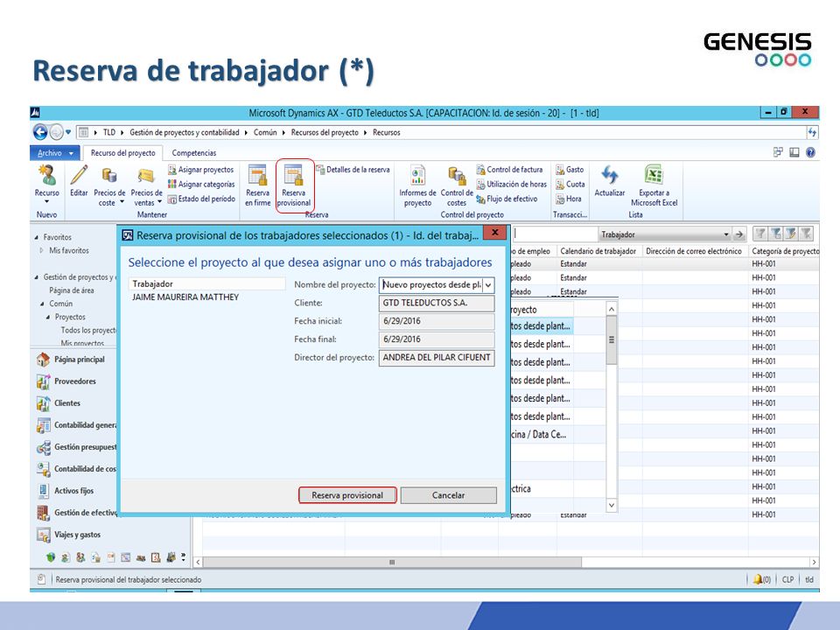Select Cuota transaction
Viewport: 840px width, 630px height.
[x=570, y=185]
